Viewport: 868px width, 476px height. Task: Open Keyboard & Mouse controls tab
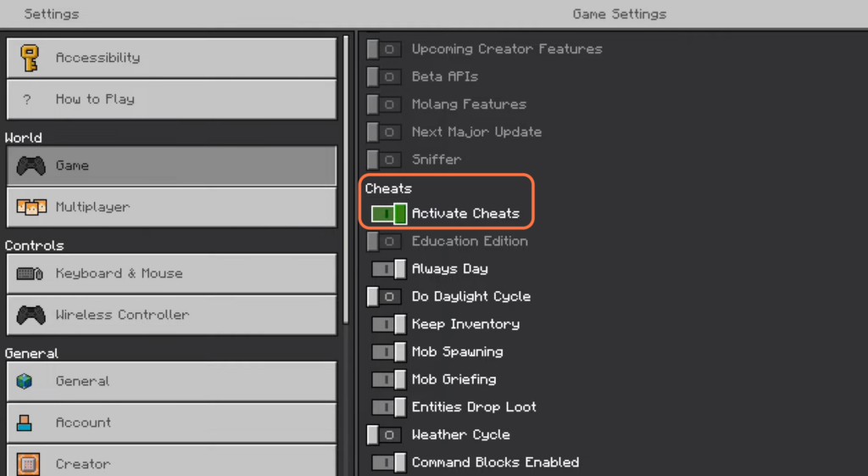point(171,273)
